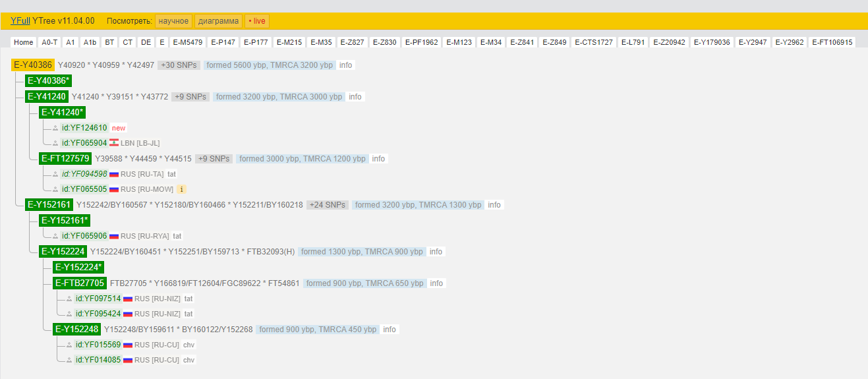Select the Home tab

pyautogui.click(x=24, y=42)
